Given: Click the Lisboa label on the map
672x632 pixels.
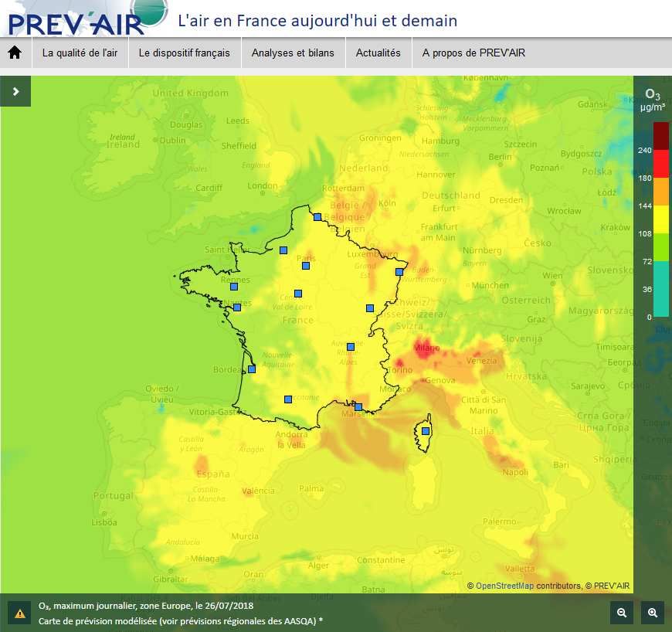Looking at the screenshot, I should [104, 522].
